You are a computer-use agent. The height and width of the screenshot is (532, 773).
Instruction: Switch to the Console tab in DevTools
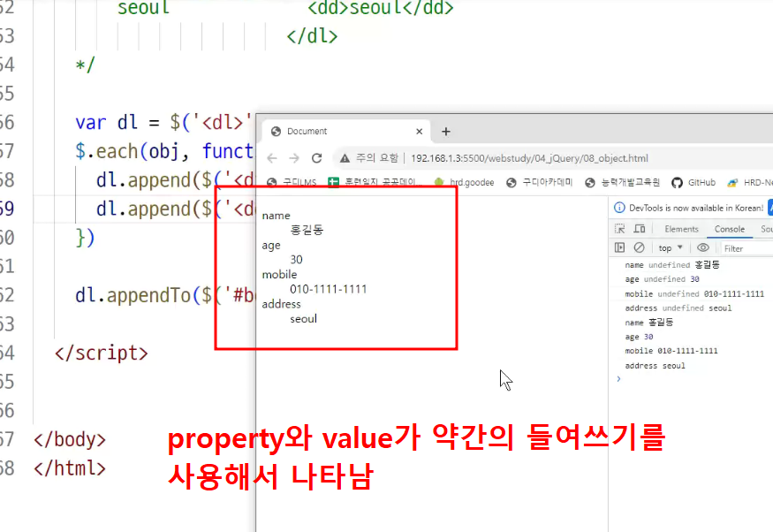point(729,229)
